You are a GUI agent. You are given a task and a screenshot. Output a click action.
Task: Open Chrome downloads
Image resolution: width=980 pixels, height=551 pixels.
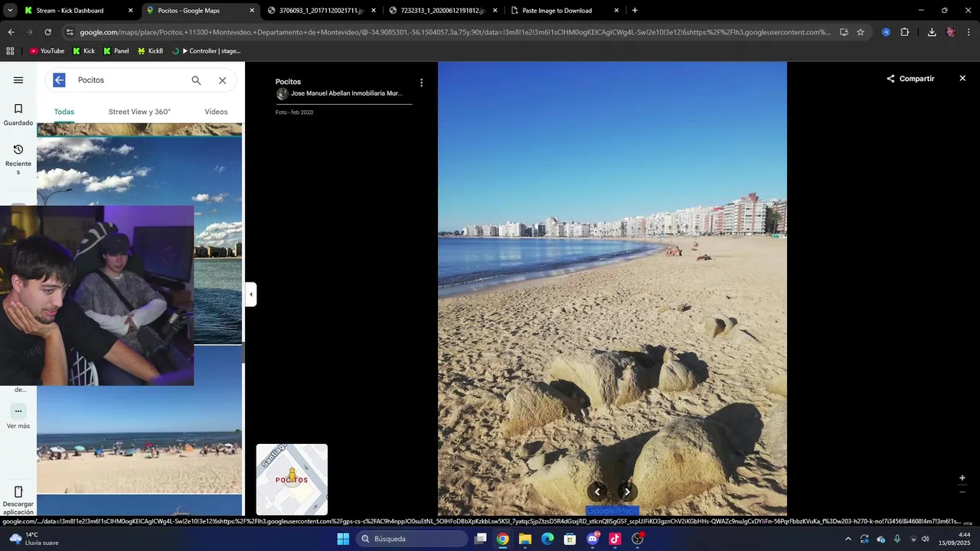click(x=932, y=32)
